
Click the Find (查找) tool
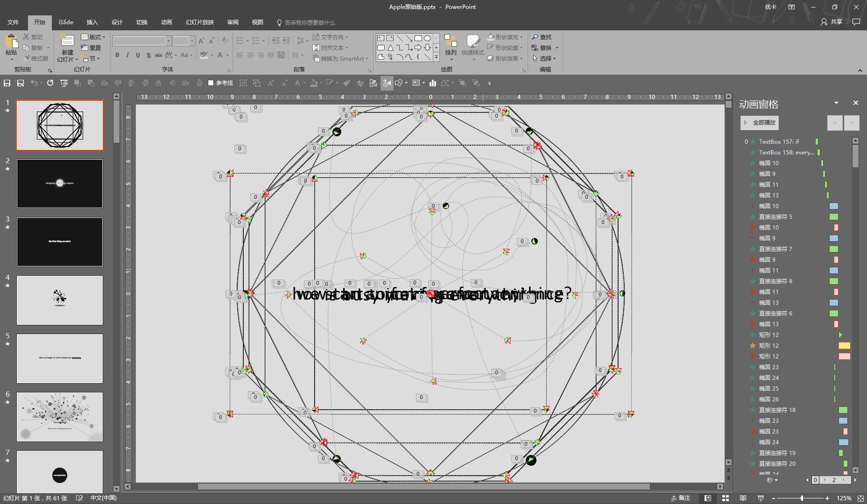coord(541,37)
